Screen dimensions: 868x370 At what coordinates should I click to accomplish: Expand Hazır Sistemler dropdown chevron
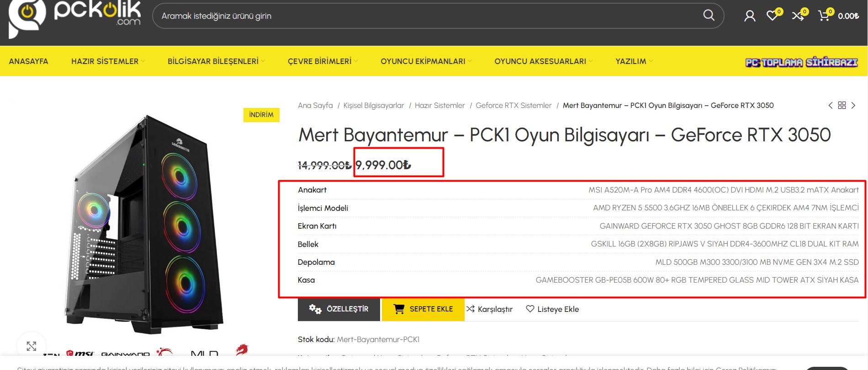143,61
